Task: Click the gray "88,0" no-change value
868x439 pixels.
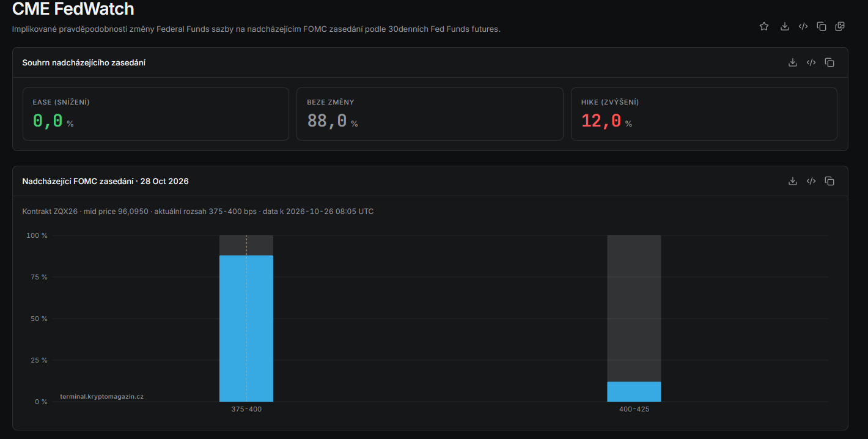Action: click(x=327, y=120)
